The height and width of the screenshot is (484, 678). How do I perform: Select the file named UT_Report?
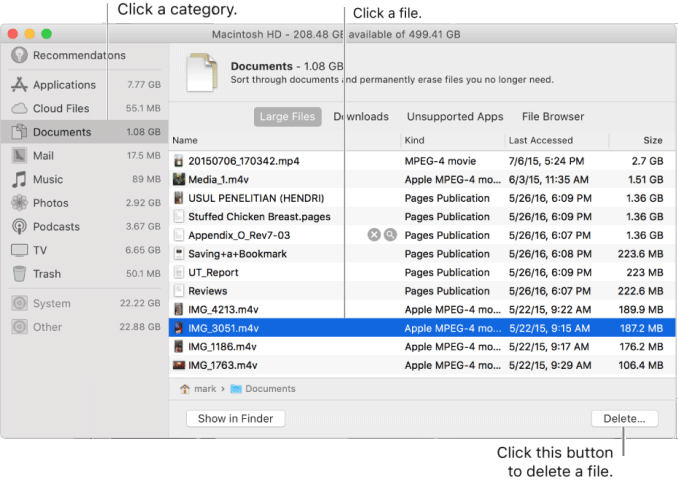tap(213, 272)
